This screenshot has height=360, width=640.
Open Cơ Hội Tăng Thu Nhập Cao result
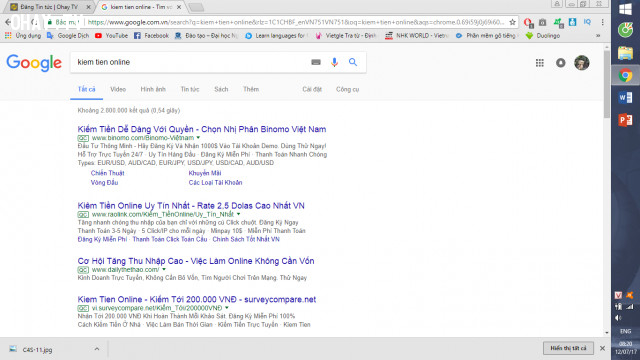(196, 261)
